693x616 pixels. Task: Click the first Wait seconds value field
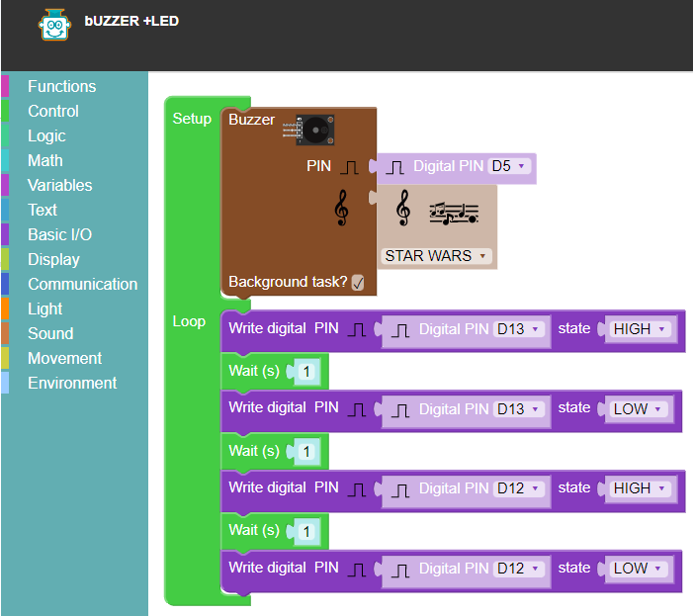307,372
